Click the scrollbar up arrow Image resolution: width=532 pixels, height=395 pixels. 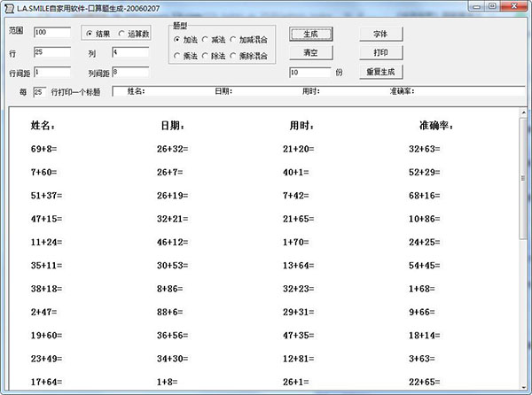pos(523,112)
